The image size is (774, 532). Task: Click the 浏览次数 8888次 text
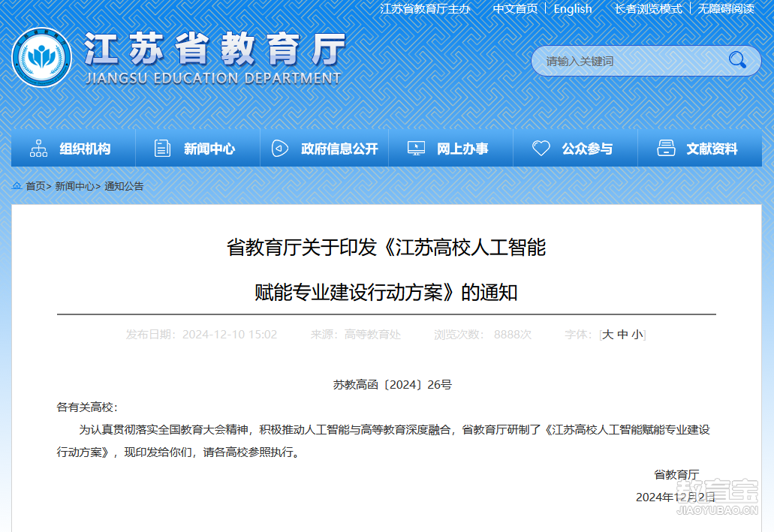[x=483, y=335]
